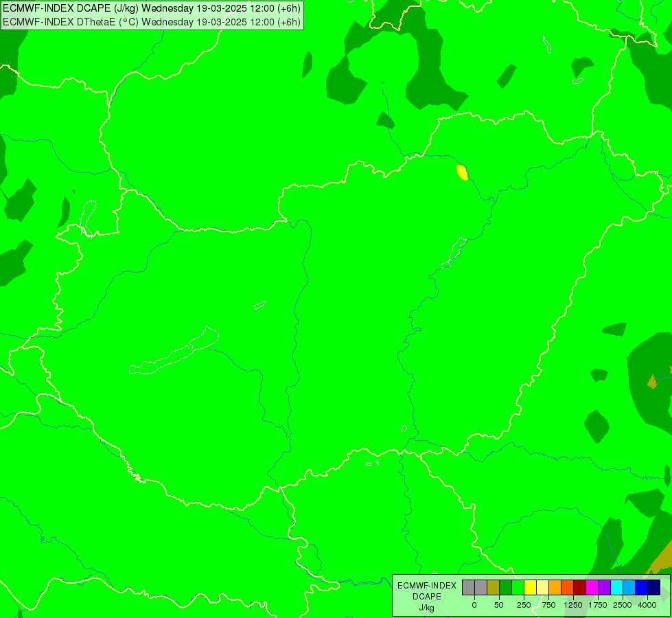
Task: Click the legend value 1250
Action: [573, 605]
